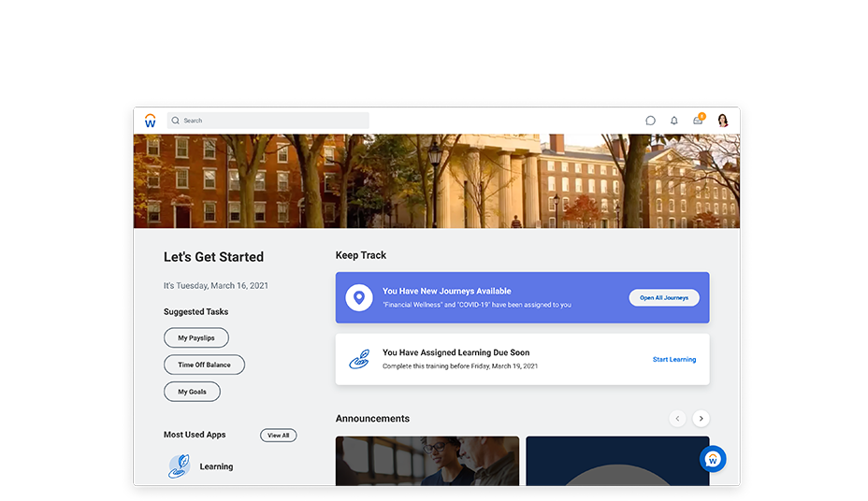This screenshot has width=868, height=501.
Task: Open the Workday assistant floating button
Action: tap(713, 459)
